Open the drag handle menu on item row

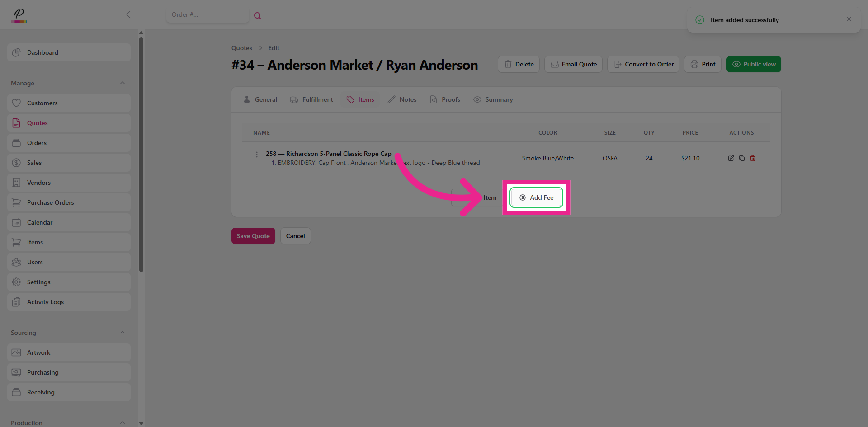click(x=257, y=155)
